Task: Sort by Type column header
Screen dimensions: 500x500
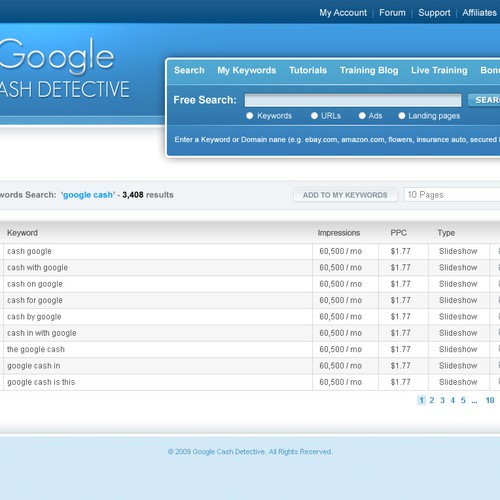Action: (446, 233)
